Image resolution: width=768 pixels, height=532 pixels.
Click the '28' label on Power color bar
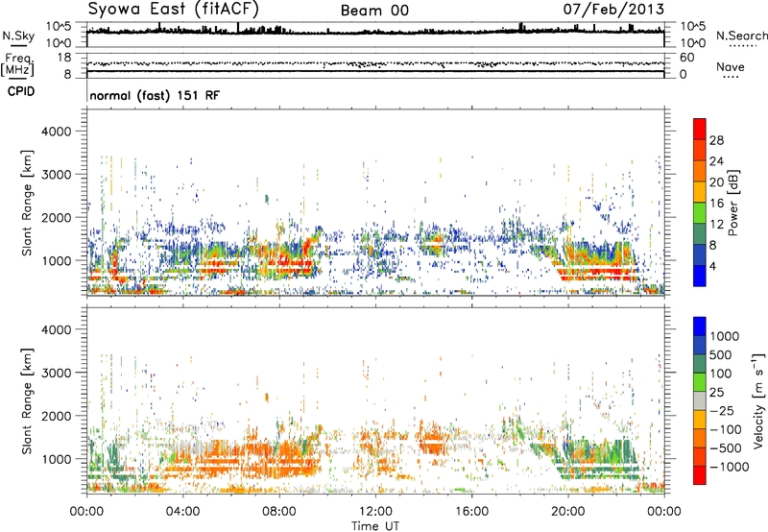click(716, 140)
